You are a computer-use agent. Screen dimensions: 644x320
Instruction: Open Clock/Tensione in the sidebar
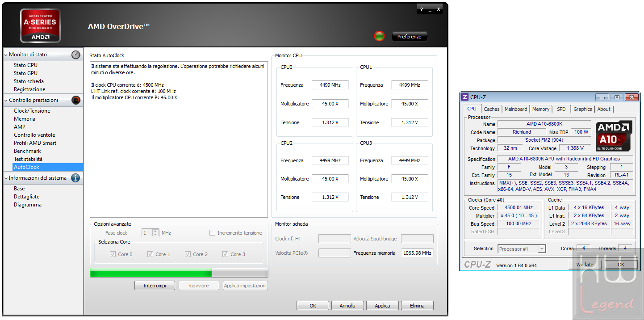[32, 111]
